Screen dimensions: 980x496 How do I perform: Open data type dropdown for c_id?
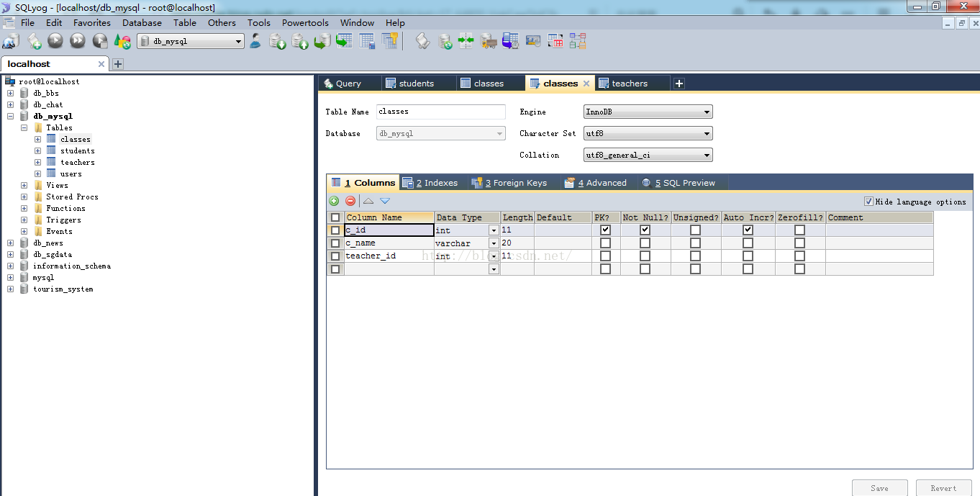494,230
